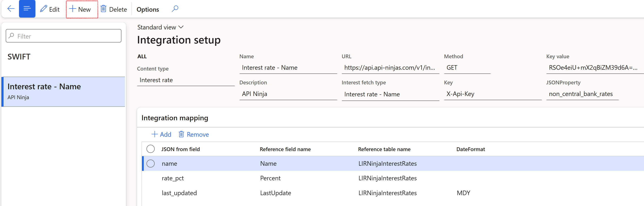644x206 pixels.
Task: Open the Options menu
Action: coord(148,9)
